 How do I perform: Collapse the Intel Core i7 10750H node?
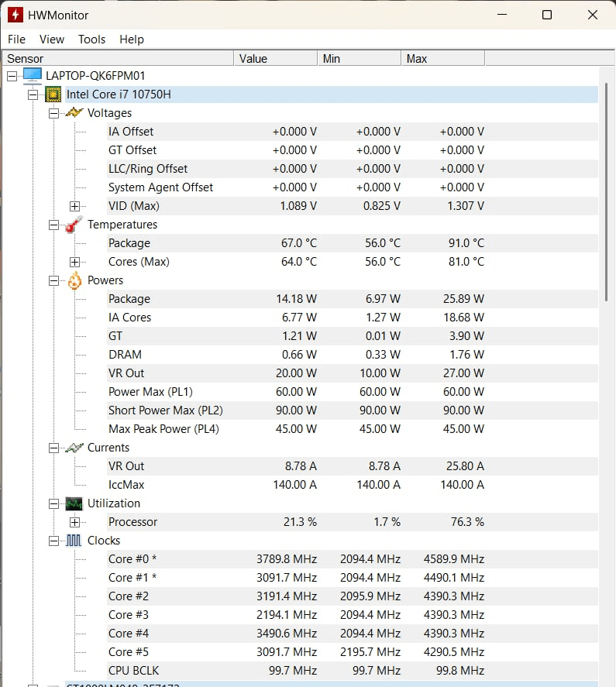(x=32, y=94)
